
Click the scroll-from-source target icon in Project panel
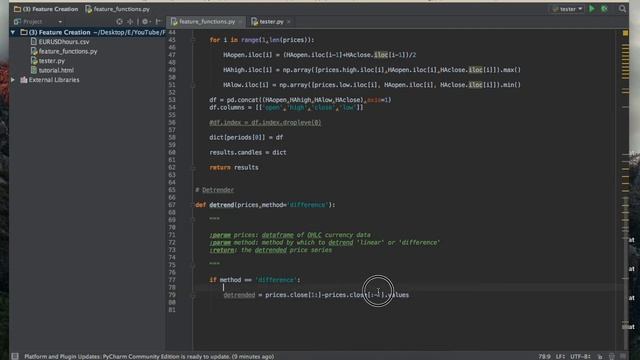tap(119, 22)
